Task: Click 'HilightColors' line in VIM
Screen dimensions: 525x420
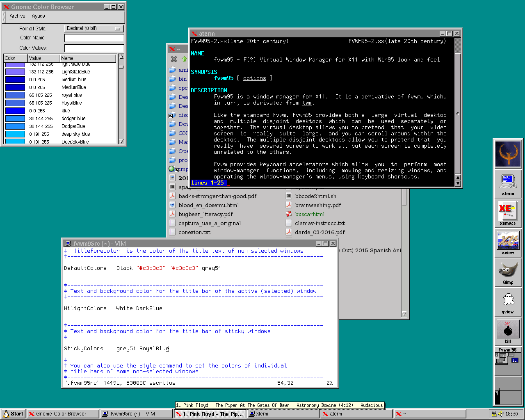Action: click(x=113, y=308)
